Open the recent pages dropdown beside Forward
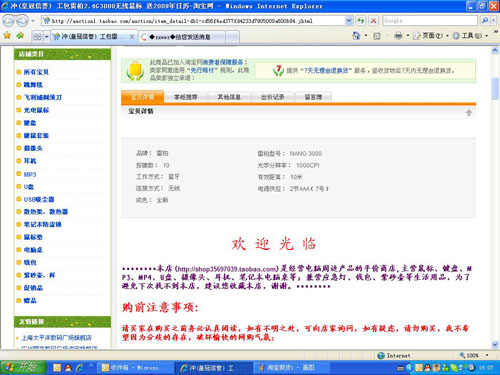The height and width of the screenshot is (375, 500). coord(33,21)
